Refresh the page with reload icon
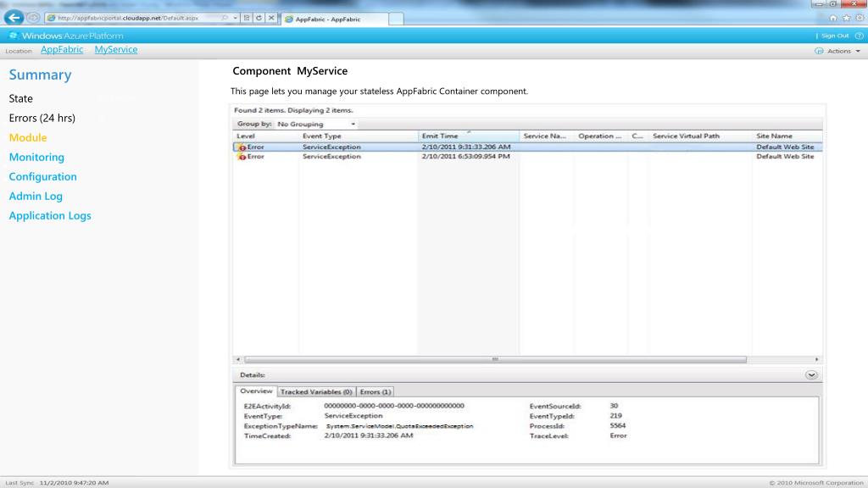The height and width of the screenshot is (488, 868). tap(259, 18)
